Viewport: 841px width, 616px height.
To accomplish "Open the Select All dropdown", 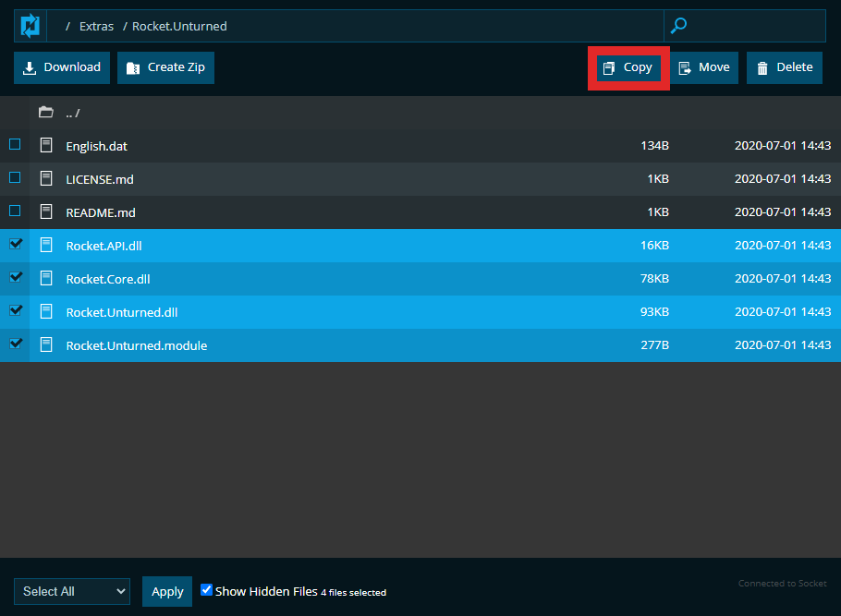I will point(71,591).
